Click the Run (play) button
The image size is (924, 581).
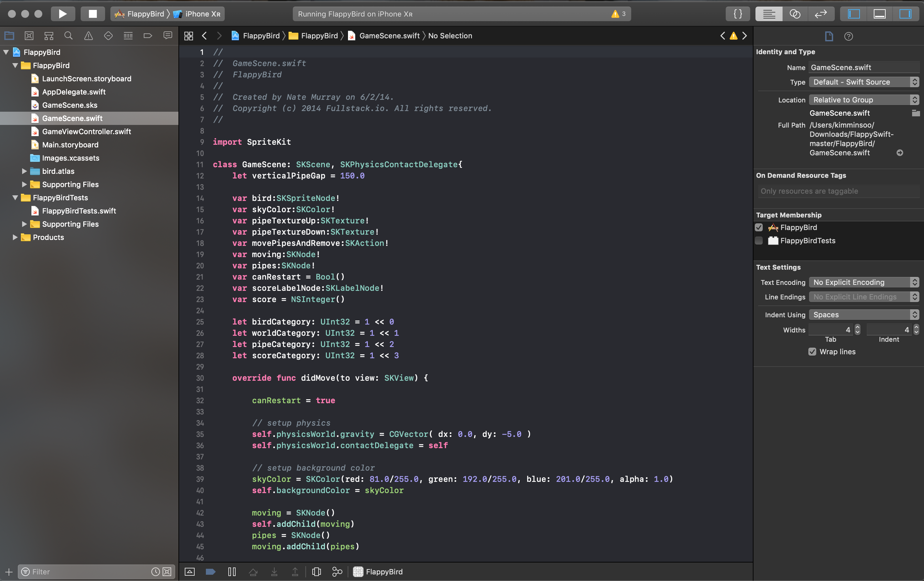[62, 14]
